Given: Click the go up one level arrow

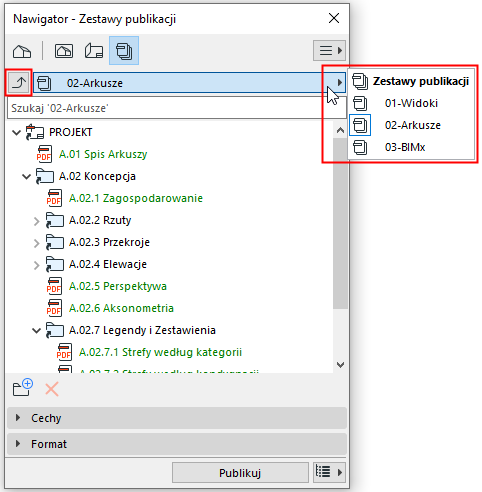Looking at the screenshot, I should click(19, 83).
